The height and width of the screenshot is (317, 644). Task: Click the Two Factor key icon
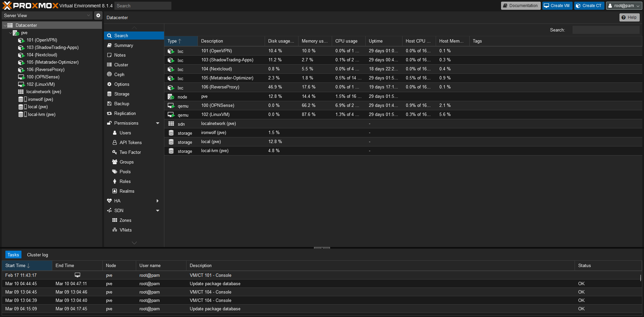(x=115, y=152)
